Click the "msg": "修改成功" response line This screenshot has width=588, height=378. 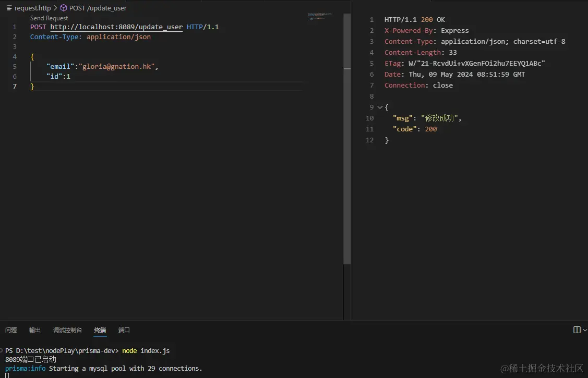point(427,118)
